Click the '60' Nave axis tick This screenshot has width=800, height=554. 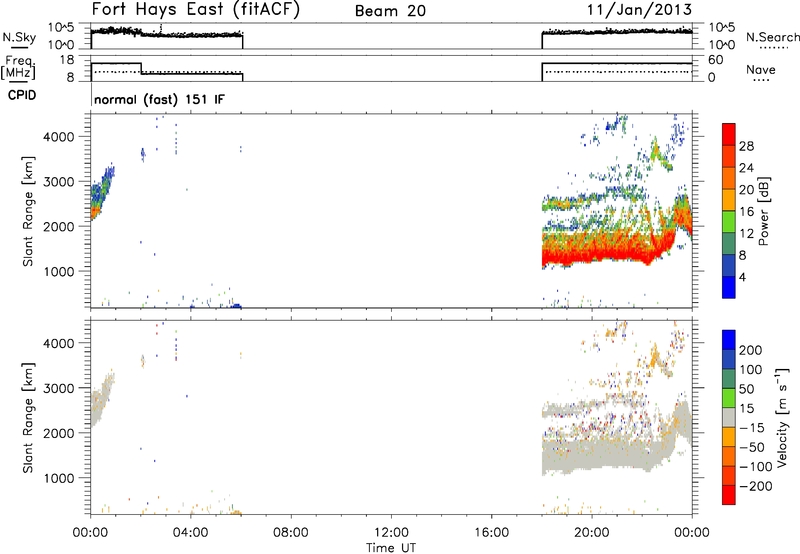coord(715,60)
